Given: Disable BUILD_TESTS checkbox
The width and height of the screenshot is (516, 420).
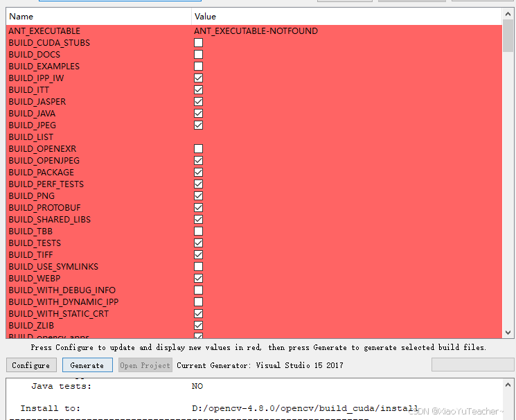Looking at the screenshot, I should [x=199, y=243].
